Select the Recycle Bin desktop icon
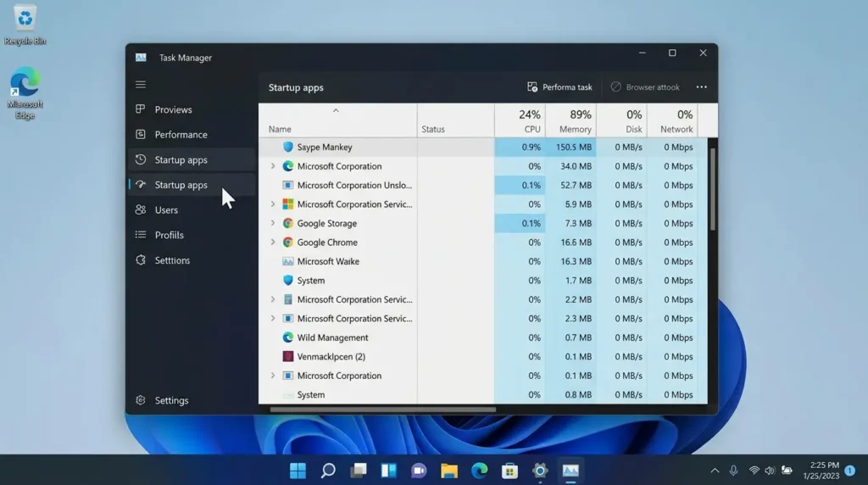868x485 pixels. [x=25, y=25]
